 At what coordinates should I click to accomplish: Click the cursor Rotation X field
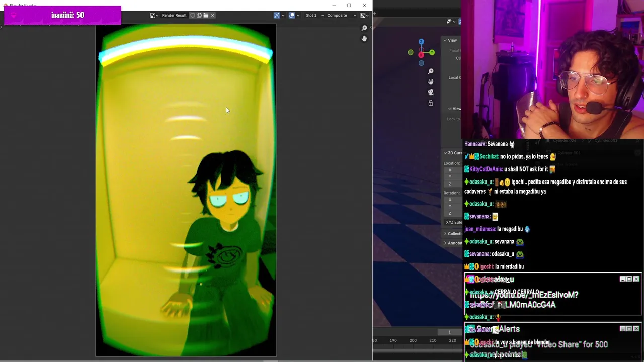453,200
